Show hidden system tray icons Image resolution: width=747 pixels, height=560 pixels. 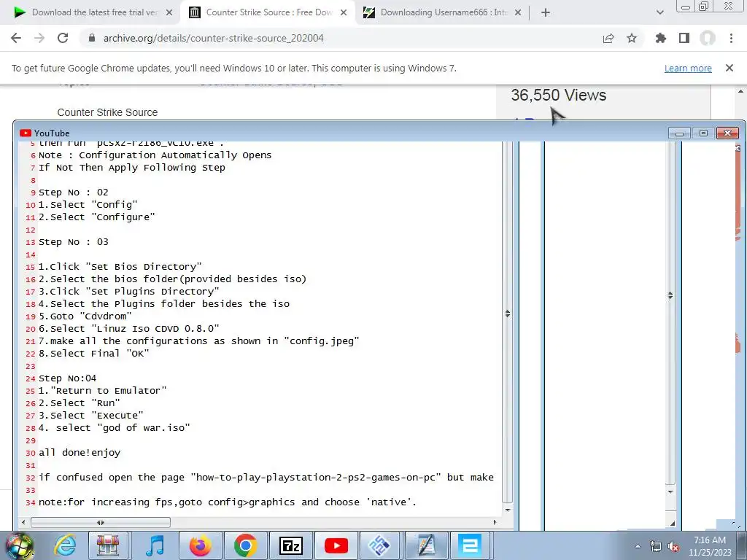click(638, 546)
